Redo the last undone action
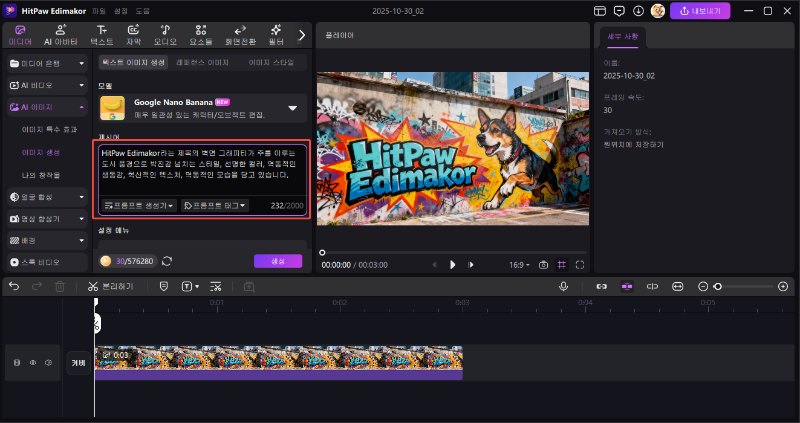800x423 pixels. pyautogui.click(x=37, y=287)
